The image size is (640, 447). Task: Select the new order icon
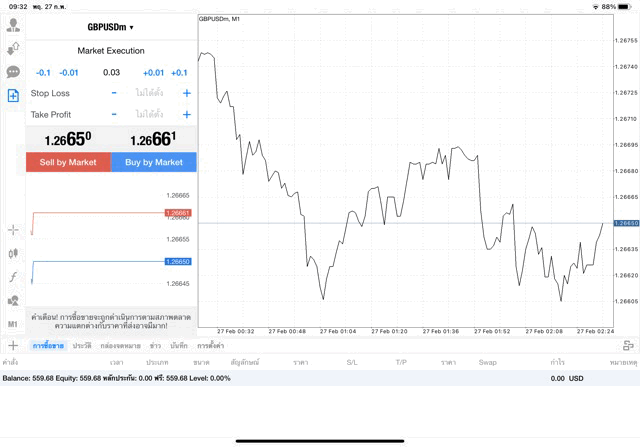coord(13,96)
